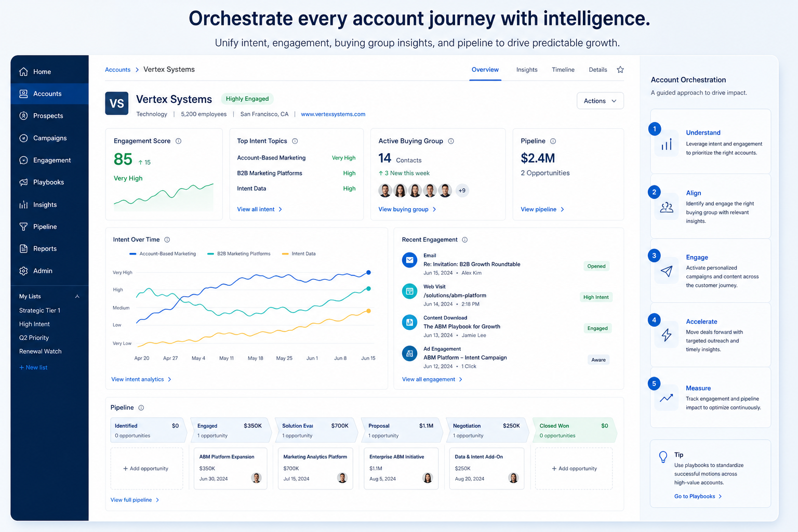Toggle Intent Data legend color
This screenshot has height=532, width=798.
(x=285, y=254)
